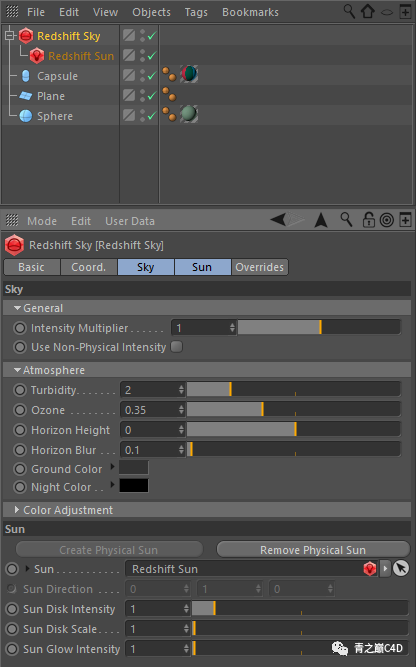Click the Capsule object icon
The height and width of the screenshot is (667, 416).
coord(26,76)
